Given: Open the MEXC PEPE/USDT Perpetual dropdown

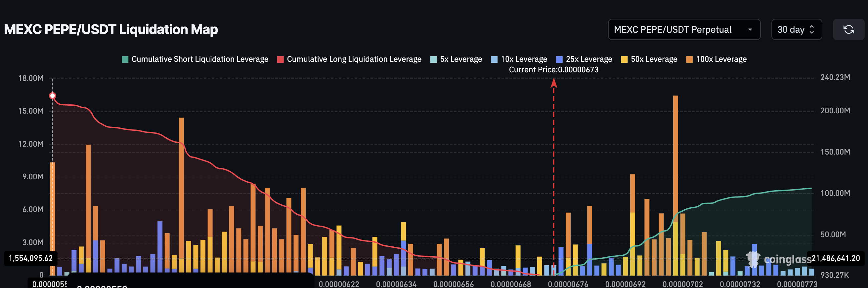Looking at the screenshot, I should (x=684, y=30).
